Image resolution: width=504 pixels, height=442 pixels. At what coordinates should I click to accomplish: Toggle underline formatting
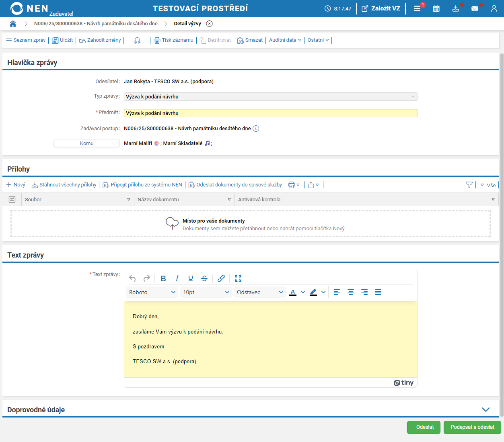(191, 278)
